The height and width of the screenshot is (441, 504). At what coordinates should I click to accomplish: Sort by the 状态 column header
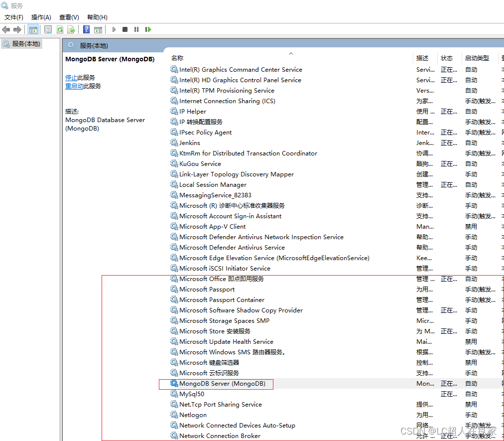(x=446, y=58)
